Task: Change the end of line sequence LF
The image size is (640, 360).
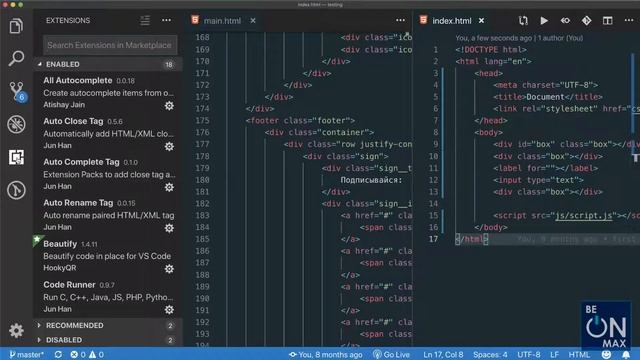Action: [x=554, y=354]
